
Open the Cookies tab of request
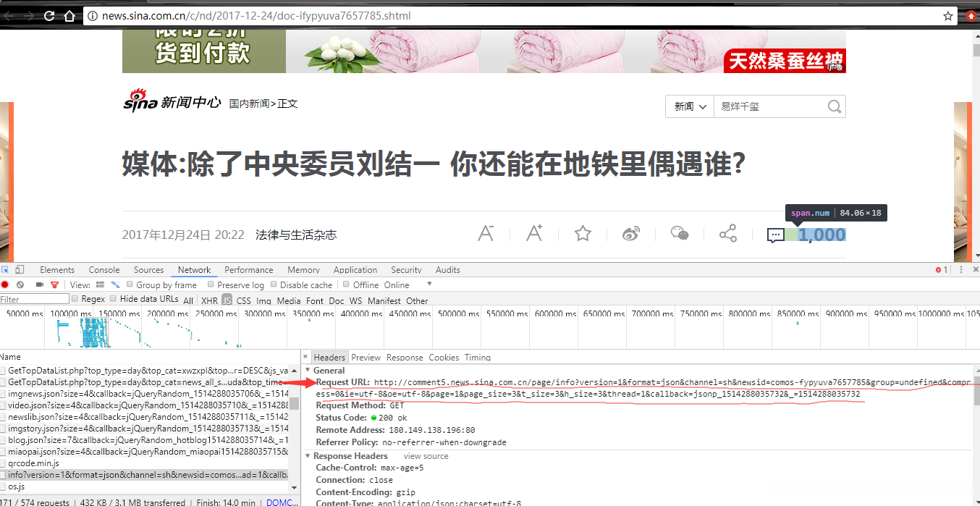[444, 357]
